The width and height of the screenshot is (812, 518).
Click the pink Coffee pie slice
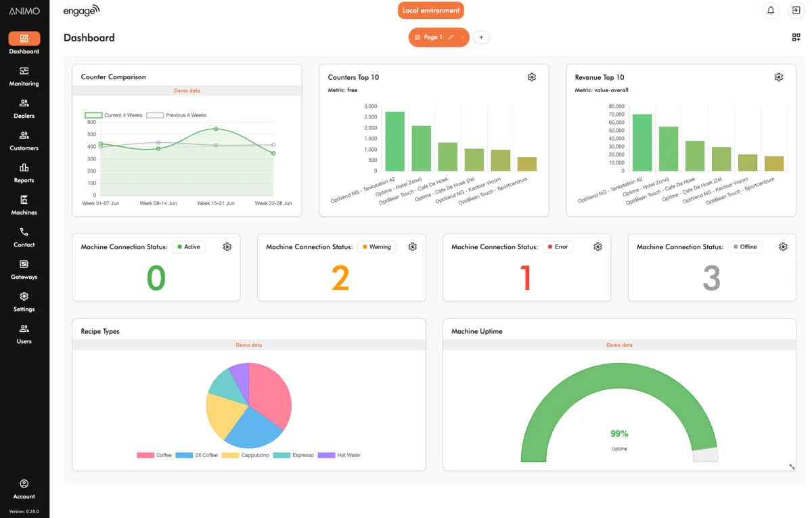270,393
